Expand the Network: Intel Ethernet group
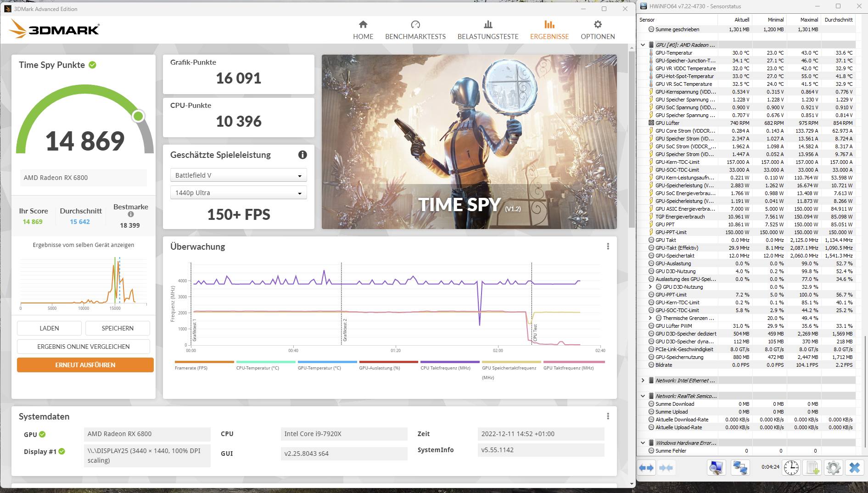 [643, 381]
